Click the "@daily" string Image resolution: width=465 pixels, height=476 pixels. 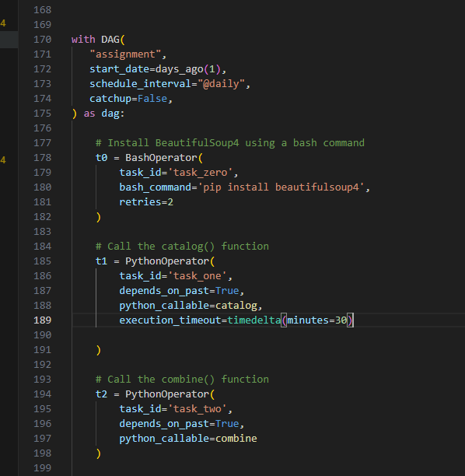pos(221,84)
